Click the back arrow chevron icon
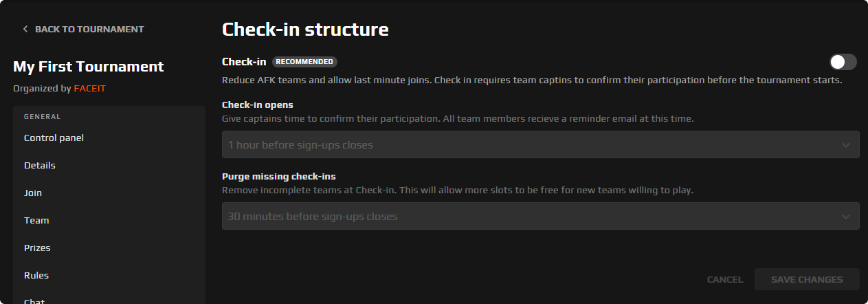The width and height of the screenshot is (868, 304). tap(25, 30)
